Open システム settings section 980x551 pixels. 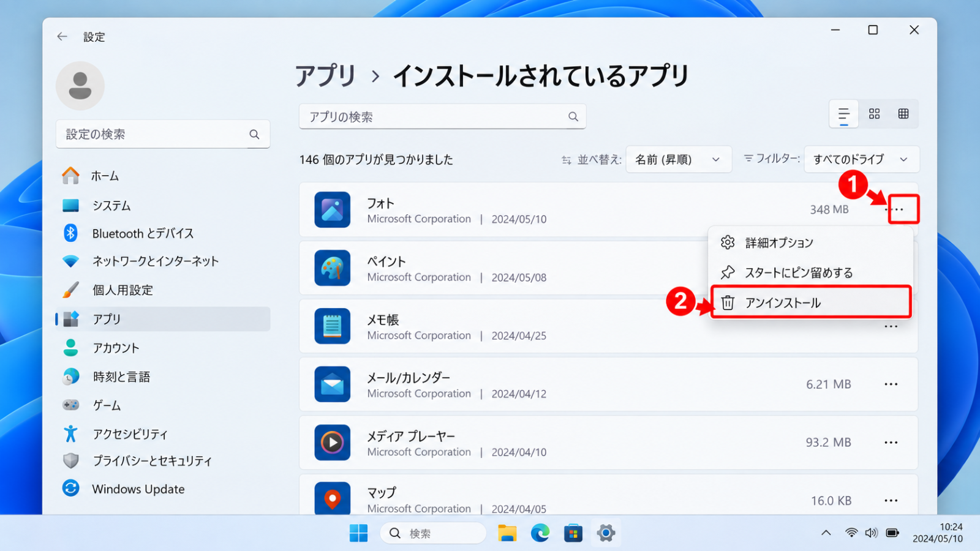click(163, 205)
